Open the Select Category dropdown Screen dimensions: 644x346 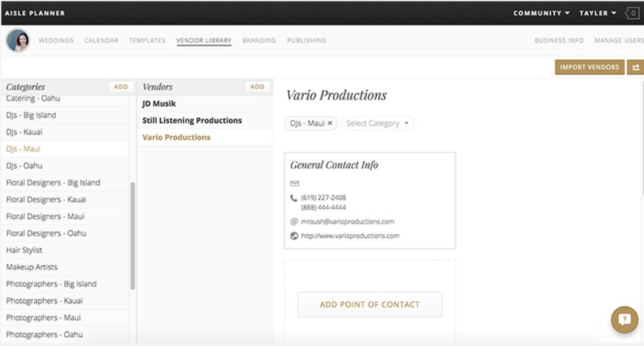(377, 123)
